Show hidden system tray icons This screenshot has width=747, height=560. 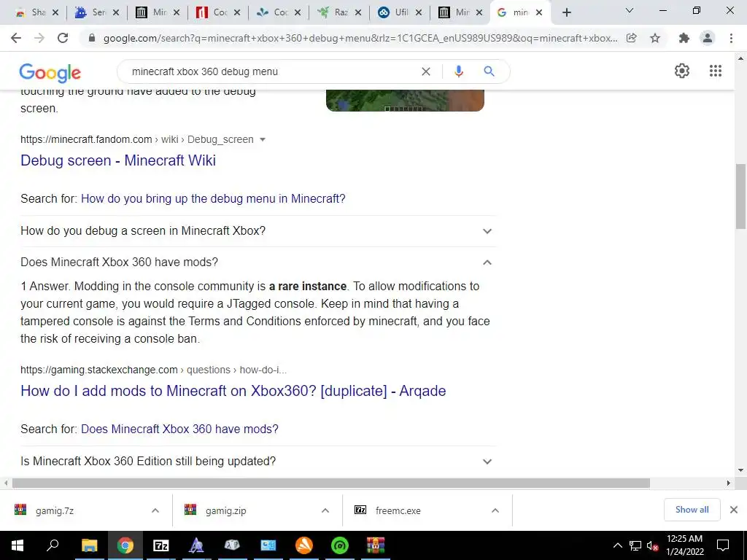[617, 545]
